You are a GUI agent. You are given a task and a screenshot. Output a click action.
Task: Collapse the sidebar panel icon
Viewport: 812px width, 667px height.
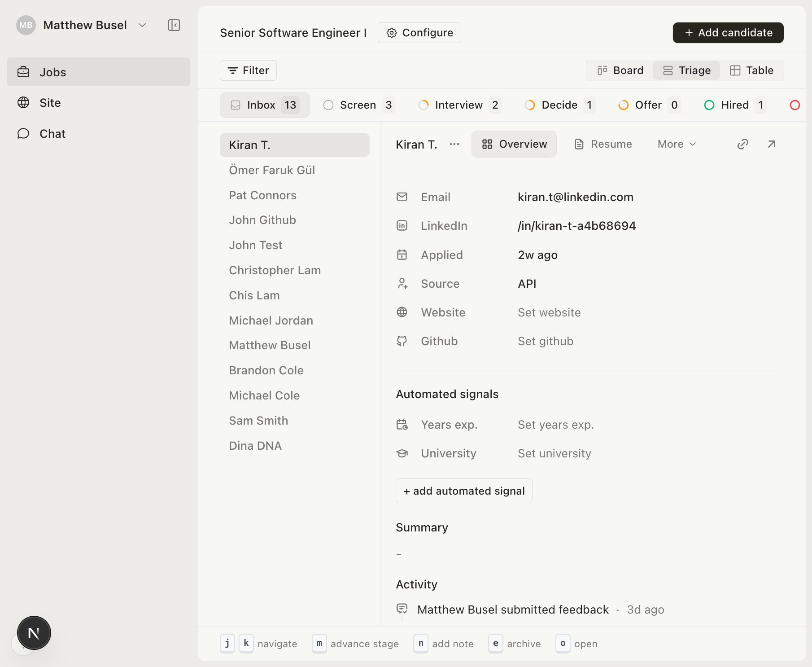[x=174, y=25]
